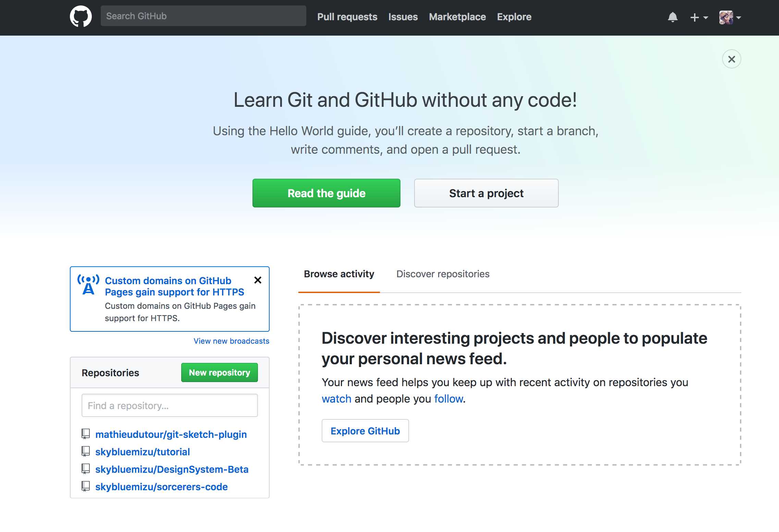Viewport: 779px width, 532px height.
Task: Go to Marketplace in the header
Action: pyautogui.click(x=457, y=17)
